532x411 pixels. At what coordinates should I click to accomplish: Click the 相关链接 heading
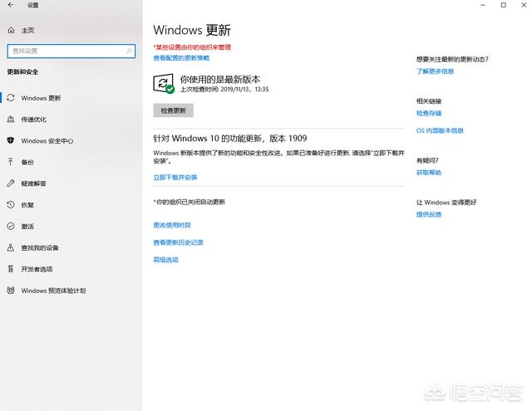coord(429,101)
